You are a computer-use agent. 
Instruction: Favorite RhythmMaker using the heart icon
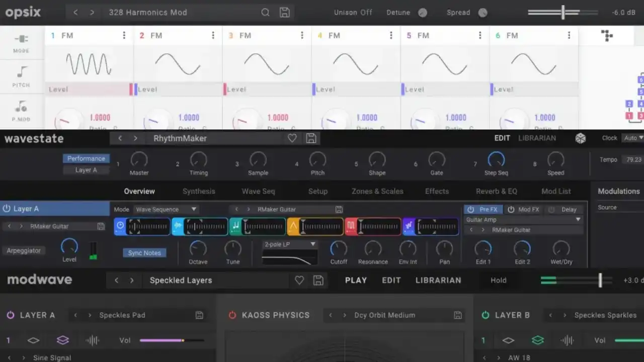pyautogui.click(x=292, y=137)
